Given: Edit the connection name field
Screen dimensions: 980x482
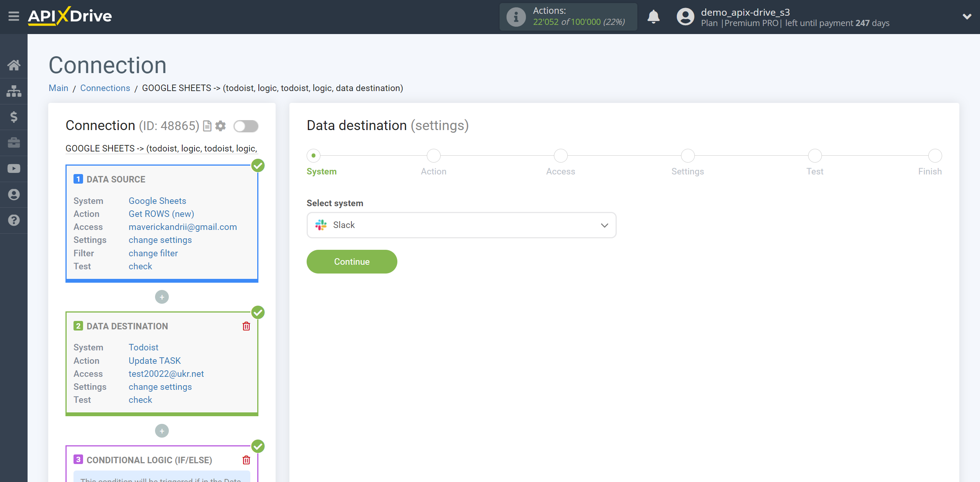Looking at the screenshot, I should click(x=162, y=148).
